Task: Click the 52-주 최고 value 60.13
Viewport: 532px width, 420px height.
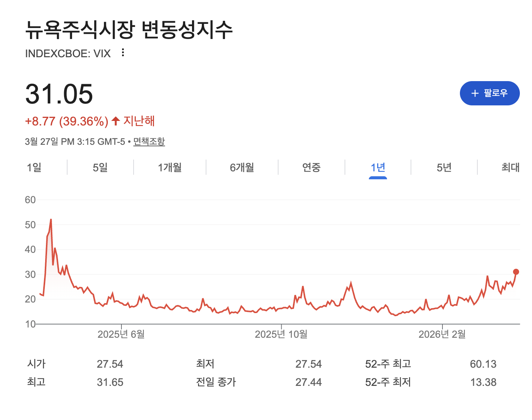Action: tap(483, 364)
